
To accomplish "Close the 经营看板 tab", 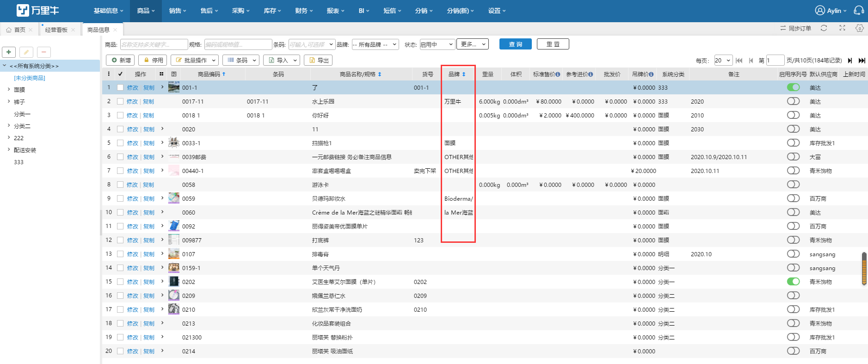I will pyautogui.click(x=73, y=30).
